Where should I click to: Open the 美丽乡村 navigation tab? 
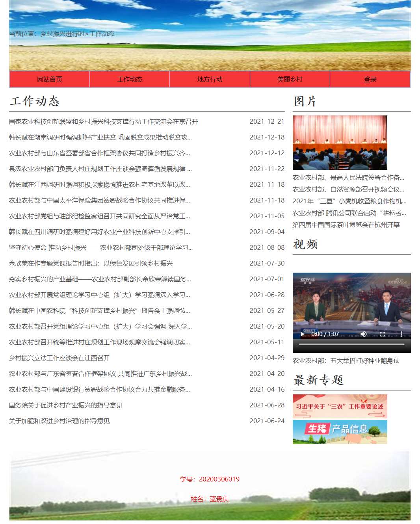tap(290, 79)
